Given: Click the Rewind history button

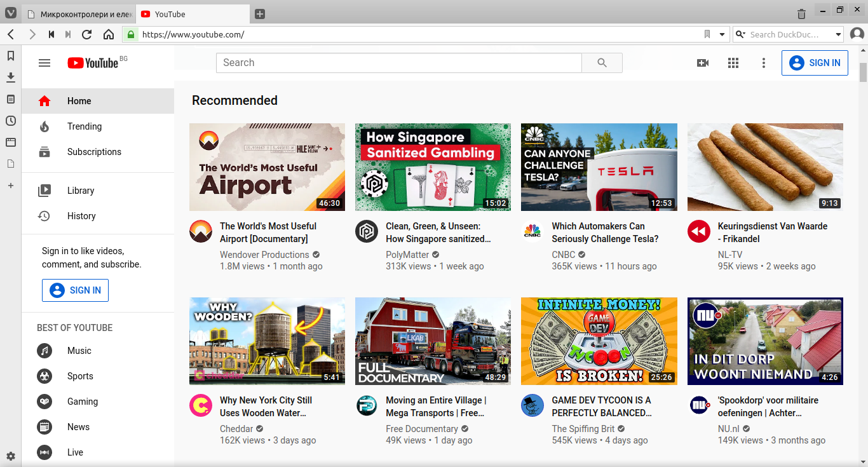Looking at the screenshot, I should [x=51, y=34].
